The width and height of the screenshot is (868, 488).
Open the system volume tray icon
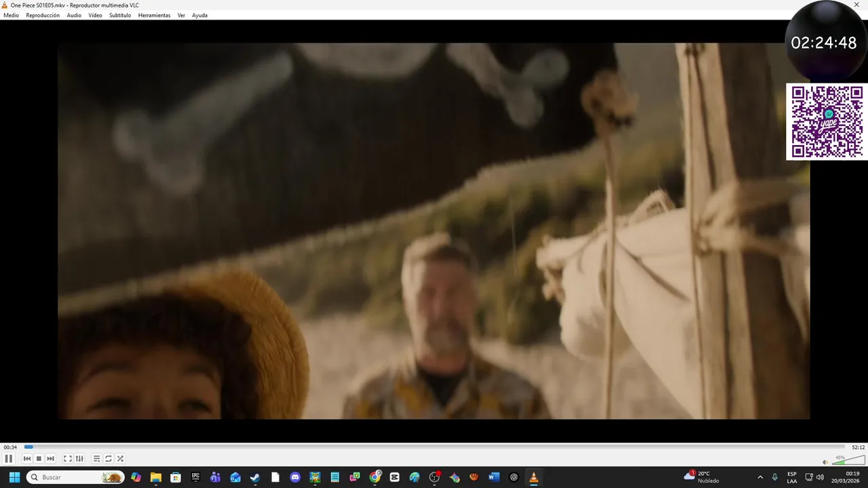click(820, 477)
